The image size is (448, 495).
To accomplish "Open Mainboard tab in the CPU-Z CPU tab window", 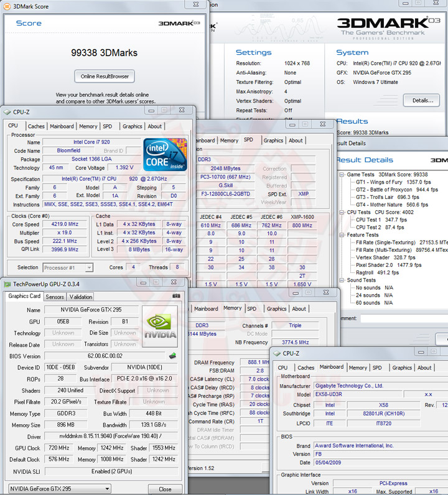I will pos(62,126).
